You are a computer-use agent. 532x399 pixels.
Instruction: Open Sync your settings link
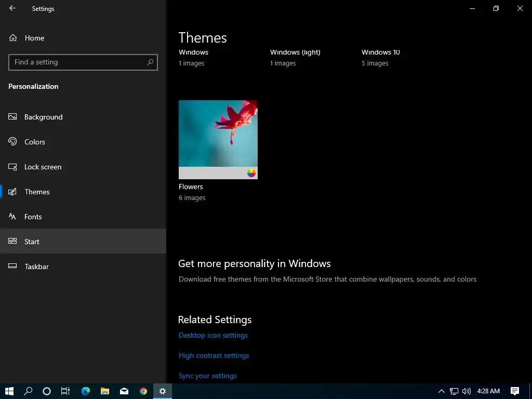[208, 376]
